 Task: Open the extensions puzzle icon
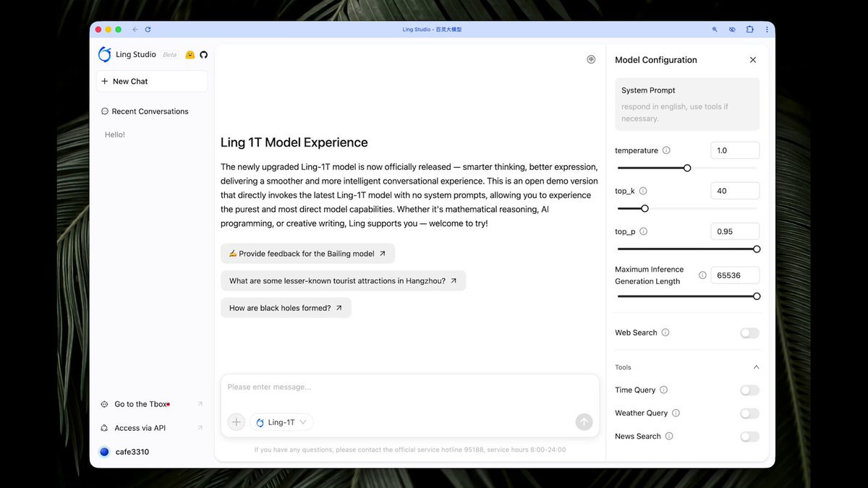point(749,30)
